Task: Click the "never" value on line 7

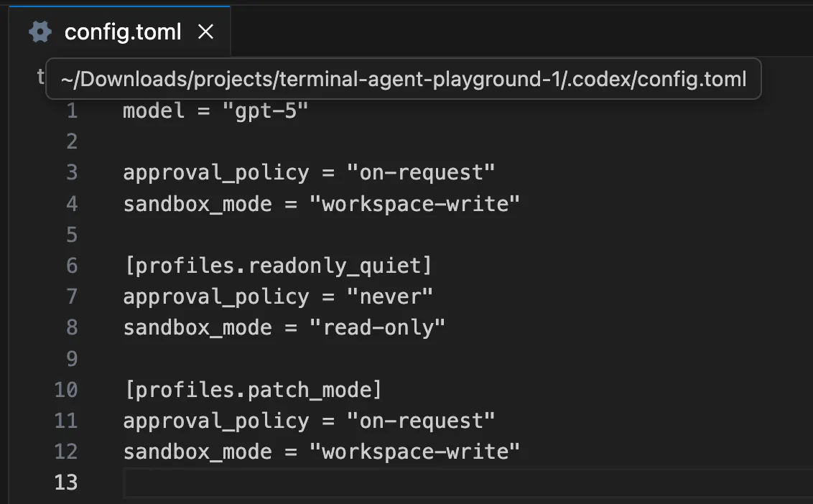Action: [x=389, y=297]
